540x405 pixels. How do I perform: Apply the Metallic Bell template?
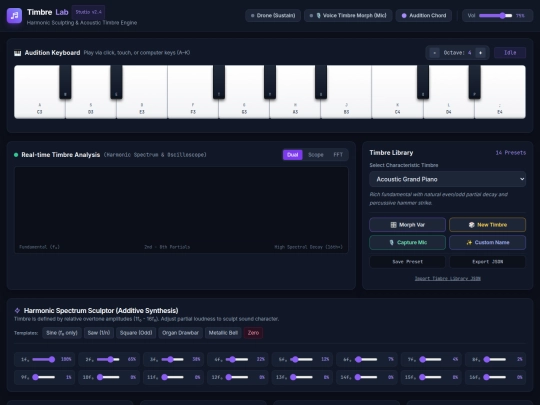(223, 333)
